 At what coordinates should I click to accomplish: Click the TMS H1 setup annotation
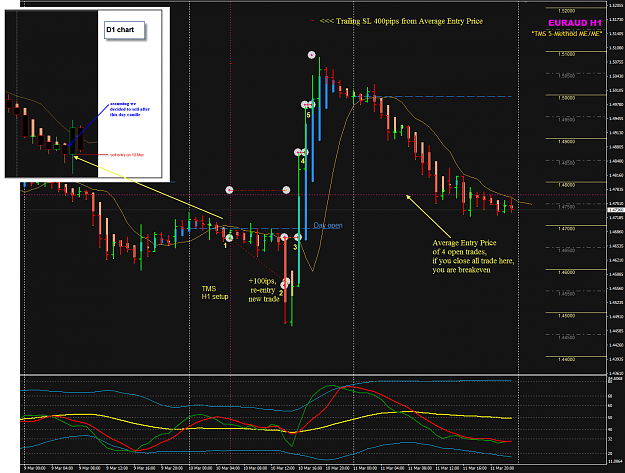(215, 292)
